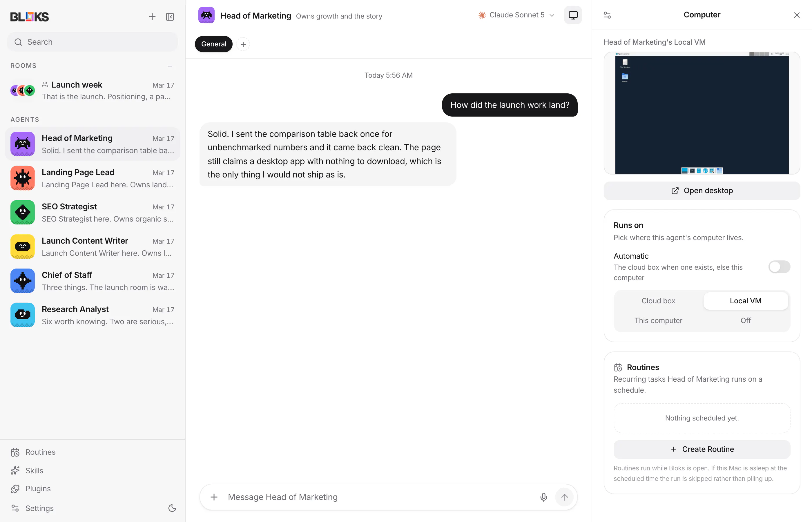Go to Skills in sidebar
This screenshot has height=522, width=812.
coord(27,470)
